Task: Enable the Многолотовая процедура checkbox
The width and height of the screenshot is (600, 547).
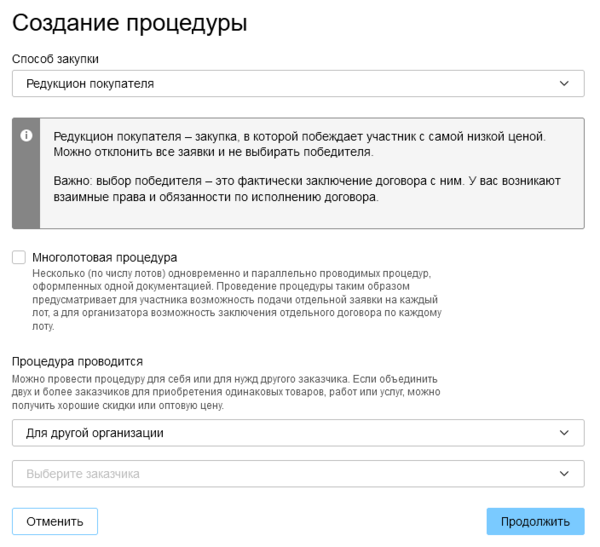Action: coord(19,257)
